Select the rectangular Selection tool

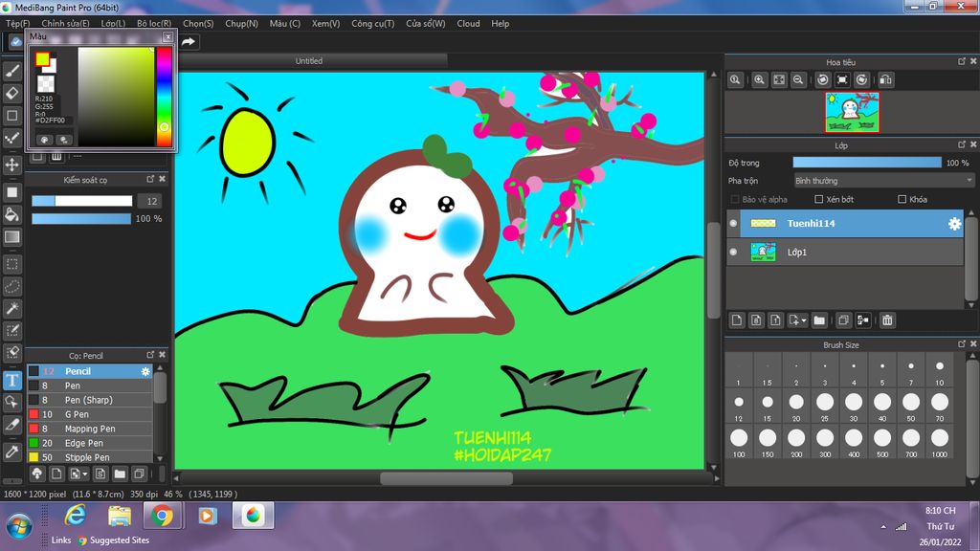coord(11,264)
